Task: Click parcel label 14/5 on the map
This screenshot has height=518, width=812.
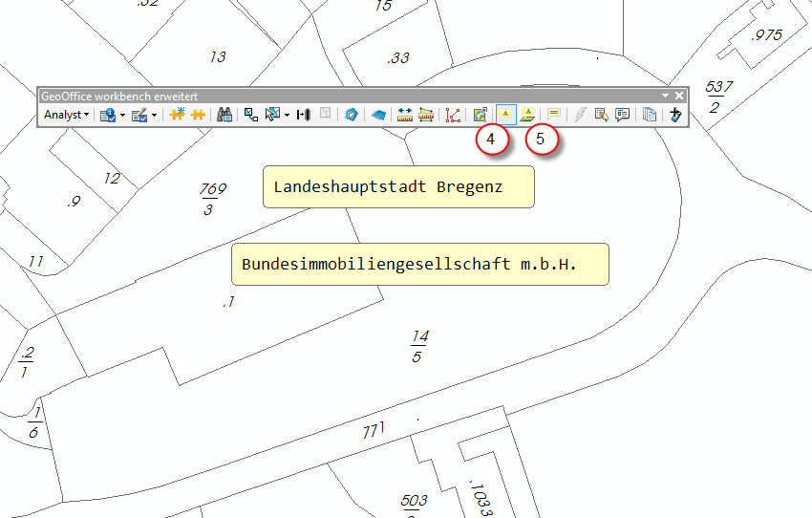Action: 419,347
